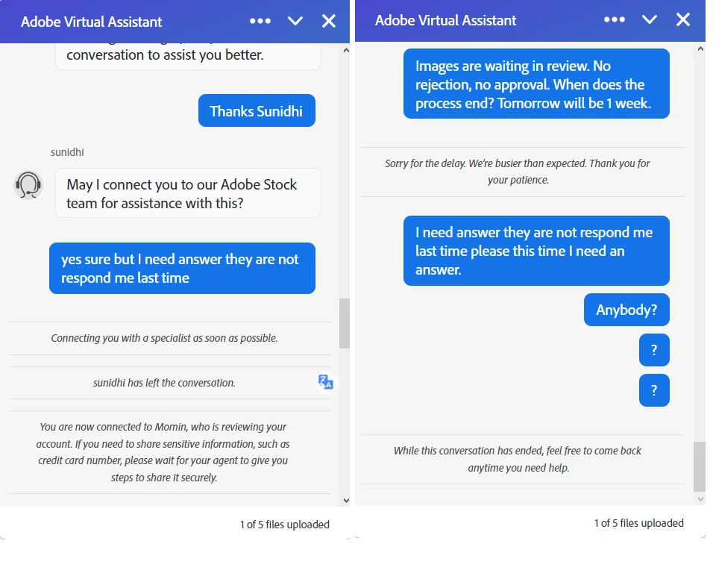This screenshot has height=588, width=713.
Task: Click left window 'Adobe Virtual Assistant' title
Action: tap(92, 22)
